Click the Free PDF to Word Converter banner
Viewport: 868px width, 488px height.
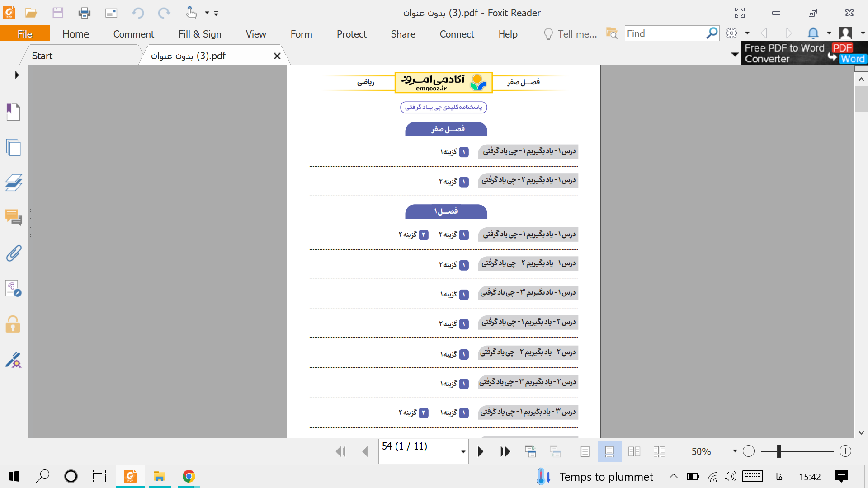click(804, 53)
